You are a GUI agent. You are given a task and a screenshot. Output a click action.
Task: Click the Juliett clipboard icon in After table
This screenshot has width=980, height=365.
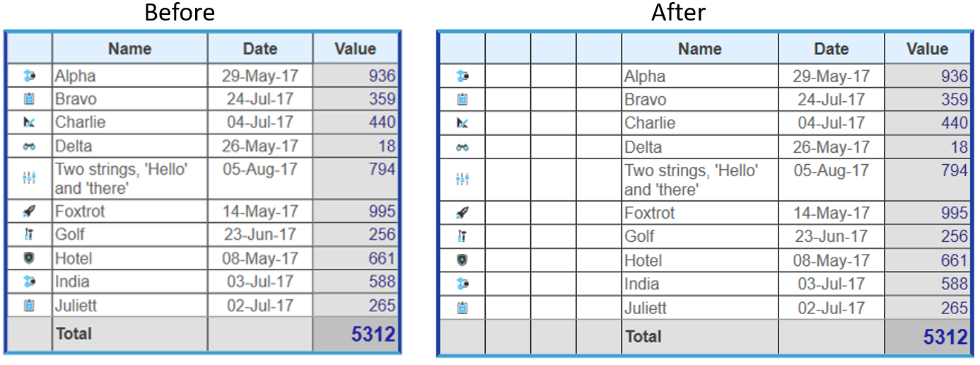(x=462, y=308)
